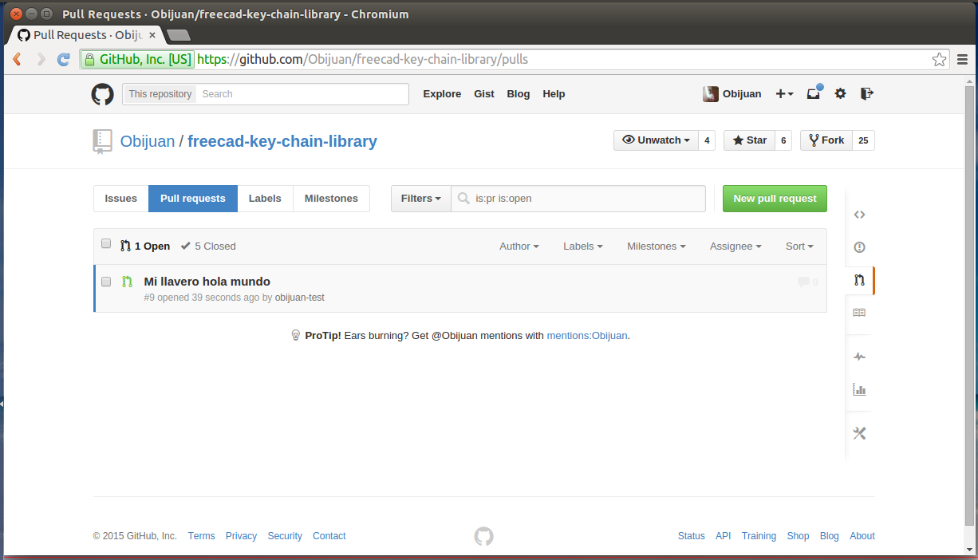Check the select-all pull requests checkbox
Viewport: 978px width, 560px height.
(x=107, y=244)
